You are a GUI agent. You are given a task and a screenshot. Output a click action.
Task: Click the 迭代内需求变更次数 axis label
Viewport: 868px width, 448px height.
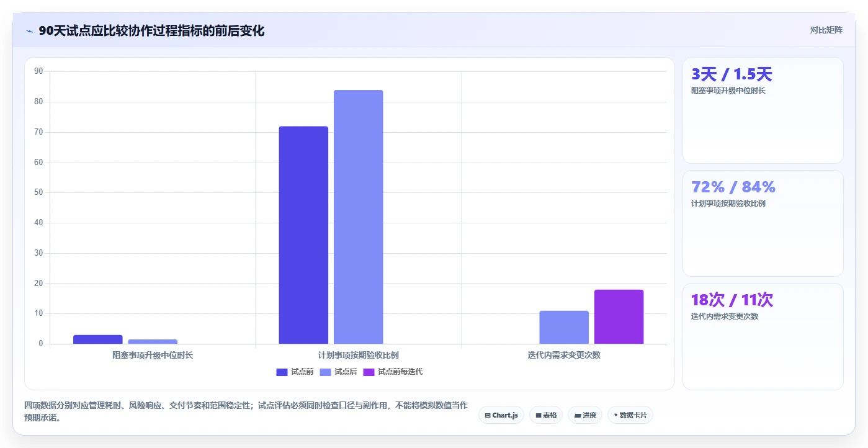coord(564,355)
